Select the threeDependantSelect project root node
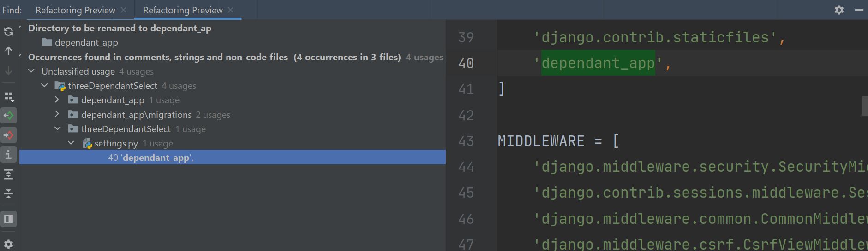Image resolution: width=868 pixels, height=251 pixels. coord(113,86)
